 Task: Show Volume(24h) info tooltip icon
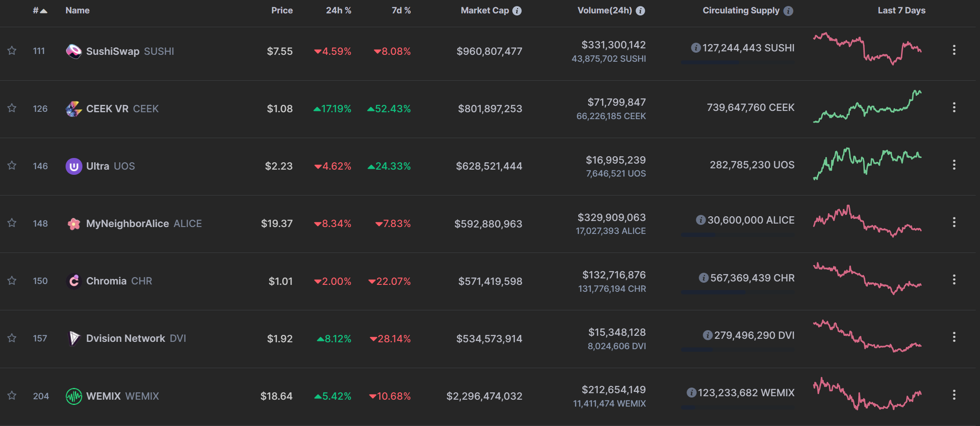point(640,11)
